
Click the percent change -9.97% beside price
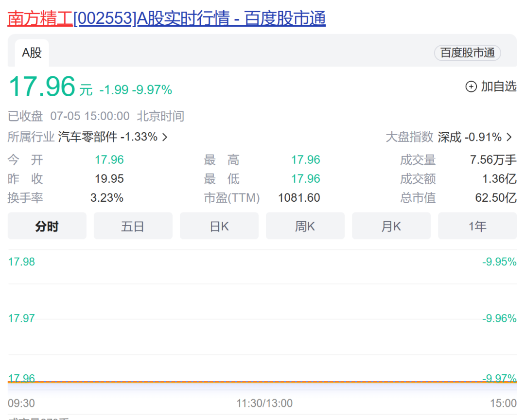click(152, 90)
